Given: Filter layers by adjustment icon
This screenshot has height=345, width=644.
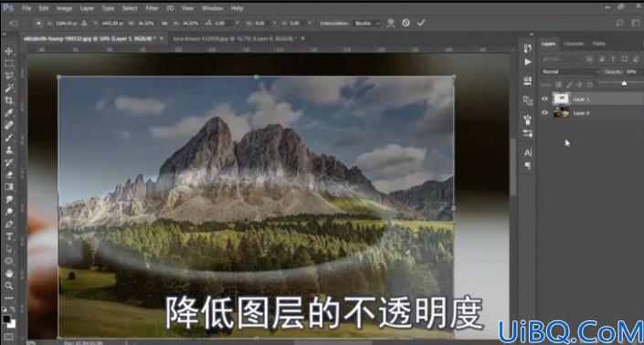Looking at the screenshot, I should (601, 59).
